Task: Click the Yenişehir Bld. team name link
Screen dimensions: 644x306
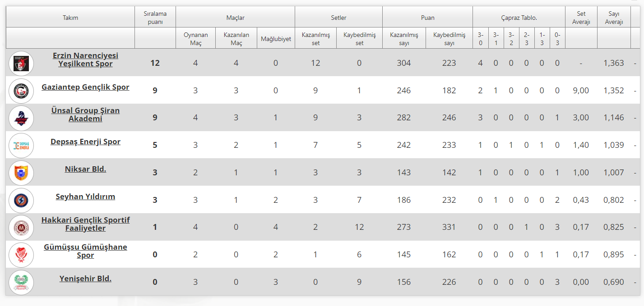Action: [x=85, y=279]
